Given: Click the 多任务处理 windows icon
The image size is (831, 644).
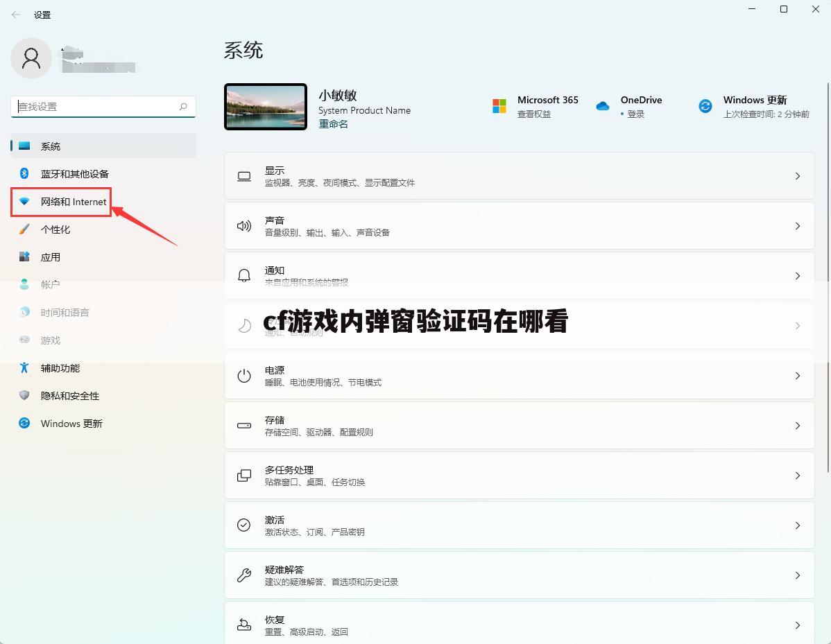Looking at the screenshot, I should click(244, 476).
